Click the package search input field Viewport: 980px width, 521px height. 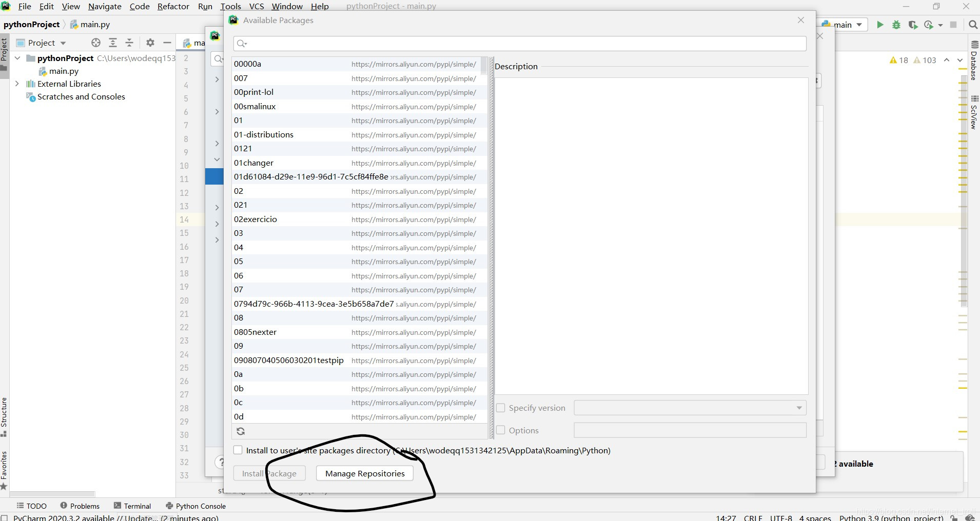[x=520, y=44]
